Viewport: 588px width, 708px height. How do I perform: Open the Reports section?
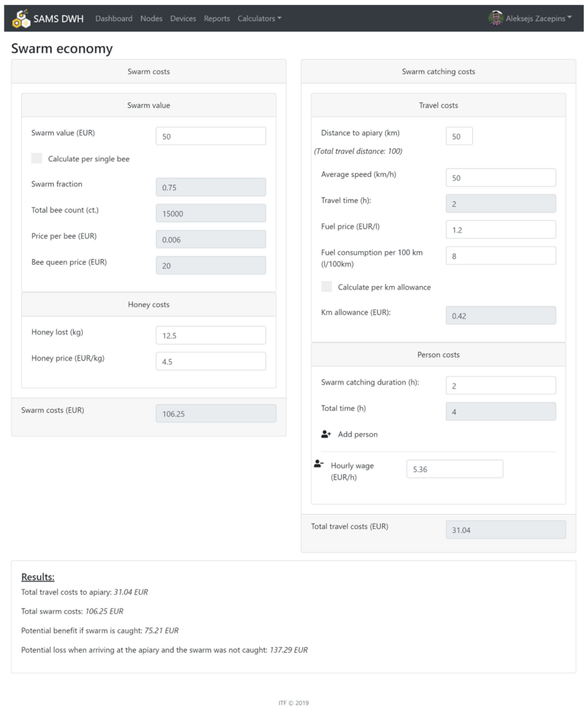tap(217, 18)
